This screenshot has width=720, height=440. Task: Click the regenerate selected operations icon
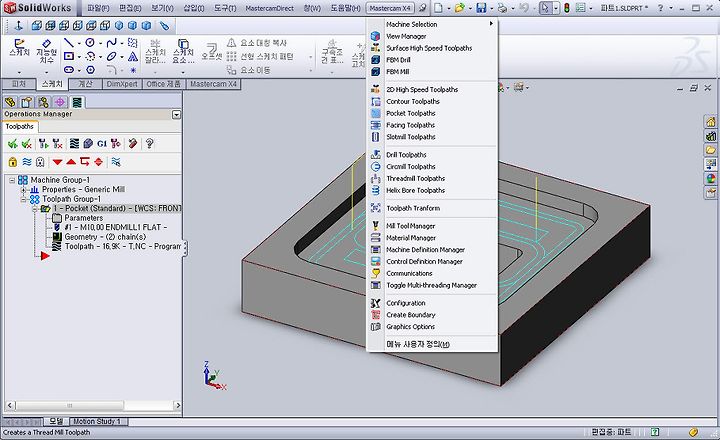pyautogui.click(x=44, y=144)
